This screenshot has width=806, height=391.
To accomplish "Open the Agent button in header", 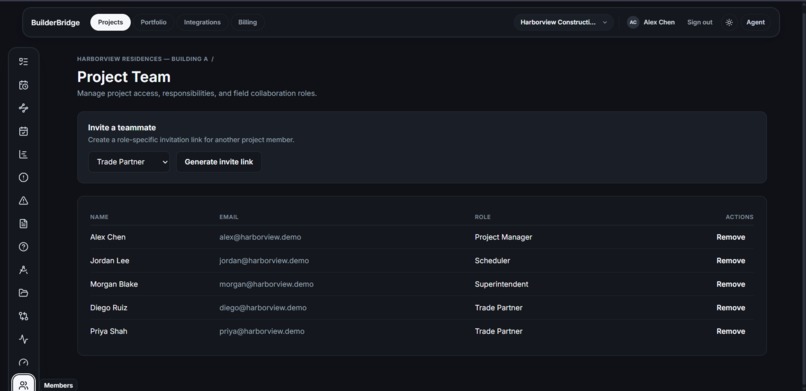I will coord(756,22).
